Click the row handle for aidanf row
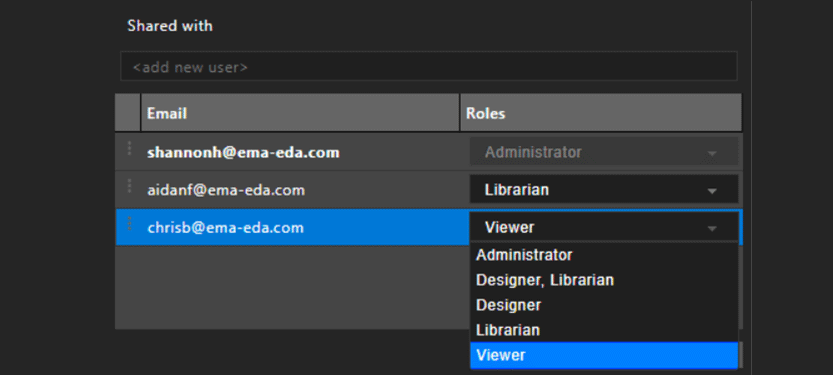The height and width of the screenshot is (375, 833). [x=129, y=186]
